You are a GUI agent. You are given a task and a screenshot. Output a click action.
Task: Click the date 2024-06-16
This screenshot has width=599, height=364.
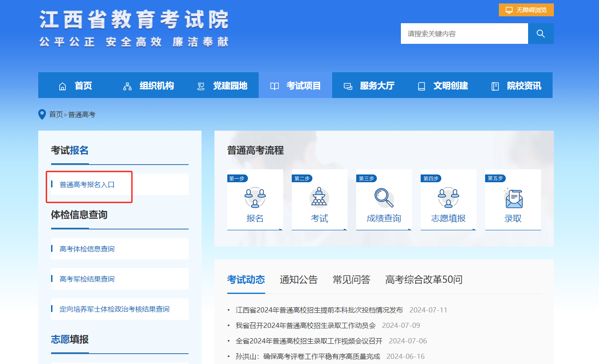[406, 356]
